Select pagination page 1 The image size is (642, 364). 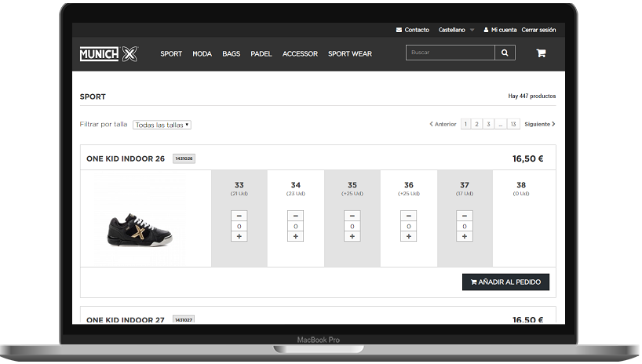[x=465, y=124]
